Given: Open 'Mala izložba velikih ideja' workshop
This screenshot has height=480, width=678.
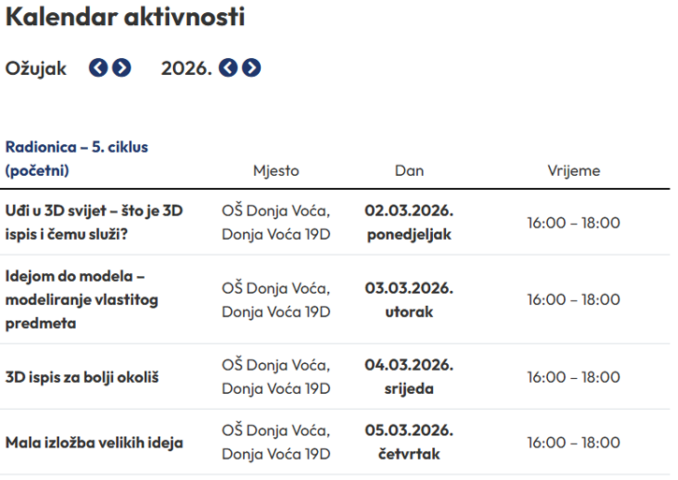Looking at the screenshot, I should click(94, 442).
